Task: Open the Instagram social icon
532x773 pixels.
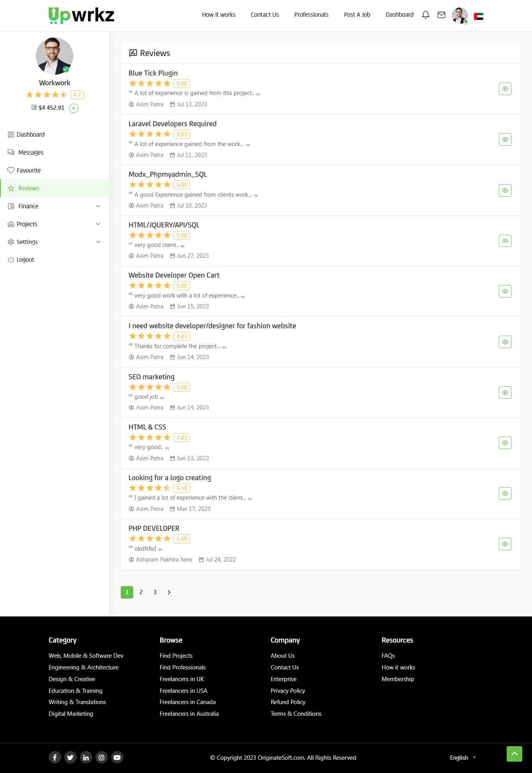Action: (x=102, y=757)
